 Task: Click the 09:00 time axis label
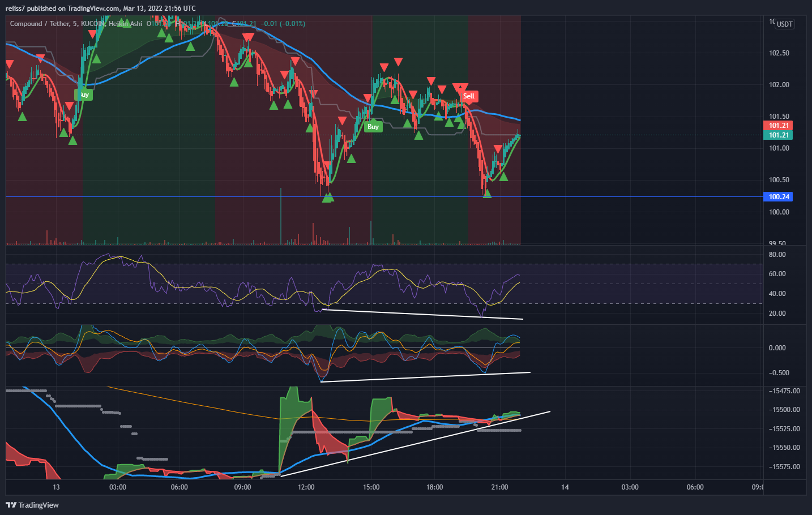tap(242, 487)
